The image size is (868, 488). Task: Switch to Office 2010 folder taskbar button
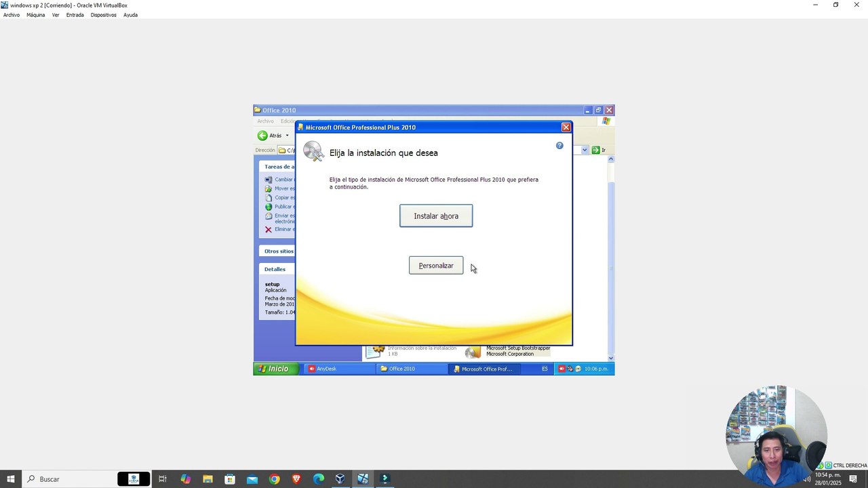pos(411,369)
